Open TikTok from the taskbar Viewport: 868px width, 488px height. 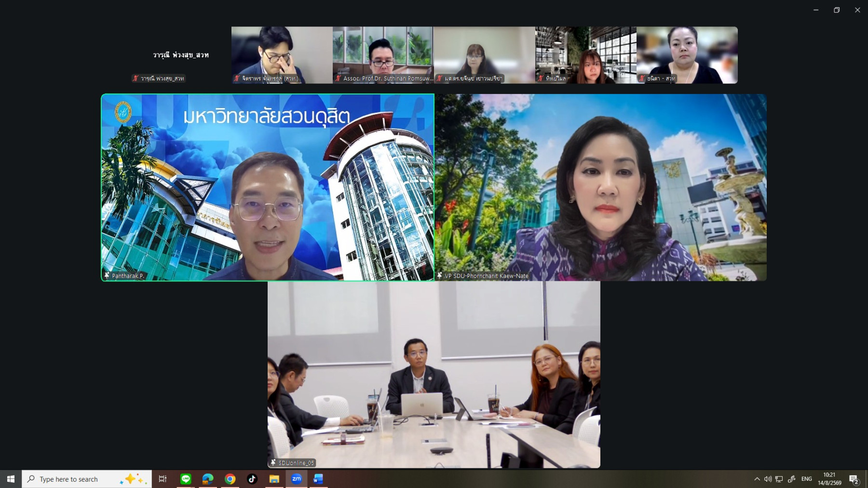tap(252, 479)
